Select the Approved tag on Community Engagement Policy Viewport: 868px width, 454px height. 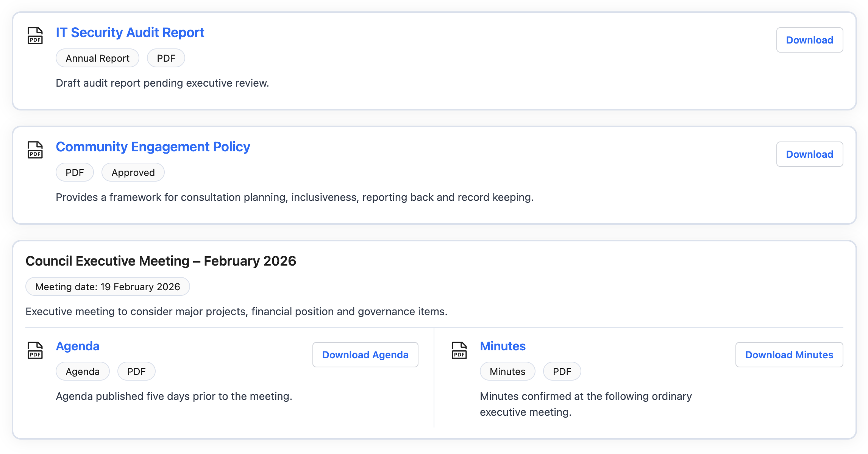pos(133,173)
